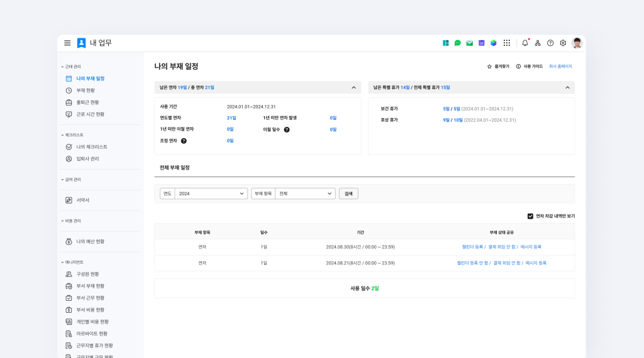Open 근무지별 휴가 현황 in the sidebar
644x358 pixels.
tap(94, 345)
